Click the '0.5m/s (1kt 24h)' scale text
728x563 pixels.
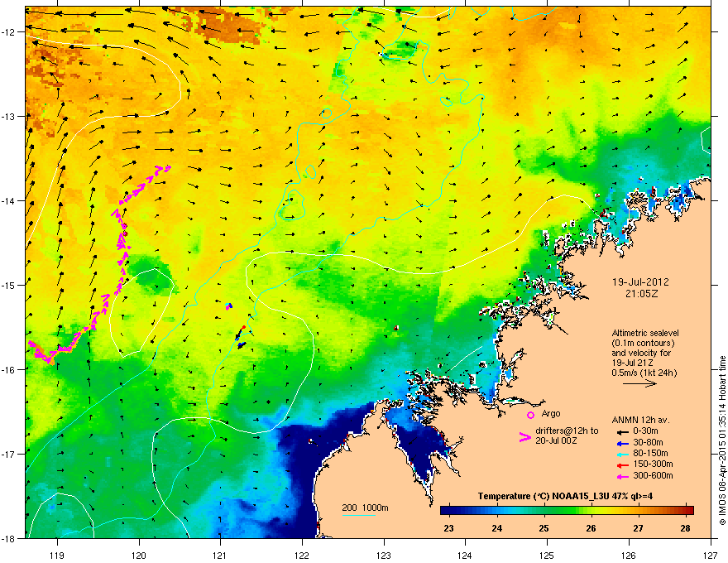pyautogui.click(x=644, y=373)
